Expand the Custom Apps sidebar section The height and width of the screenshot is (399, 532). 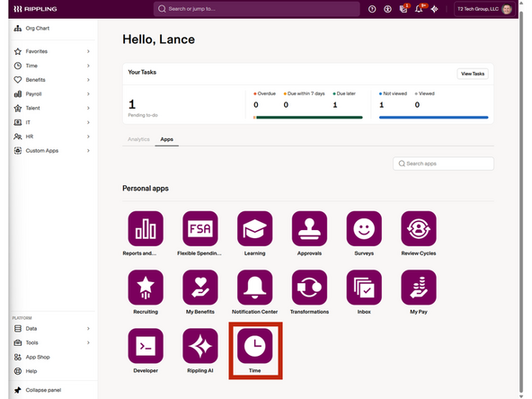tap(52, 151)
